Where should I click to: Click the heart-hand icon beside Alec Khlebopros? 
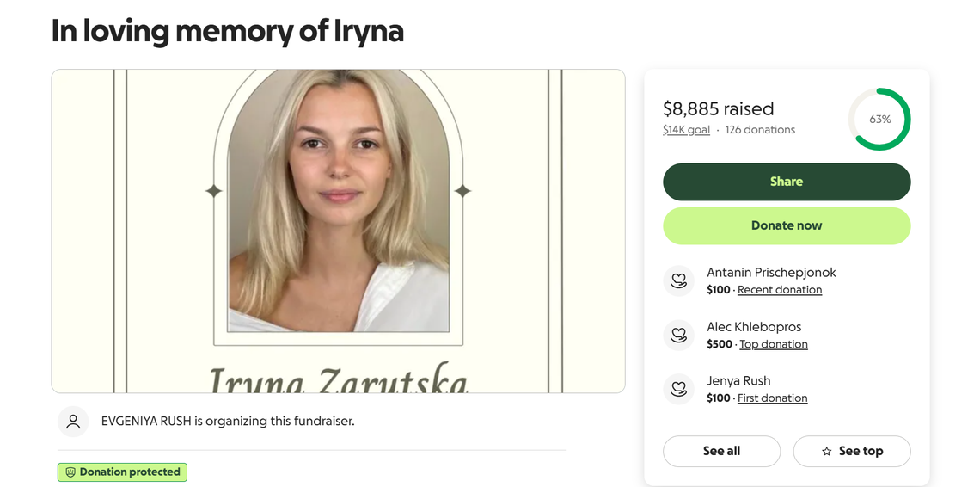(x=678, y=335)
